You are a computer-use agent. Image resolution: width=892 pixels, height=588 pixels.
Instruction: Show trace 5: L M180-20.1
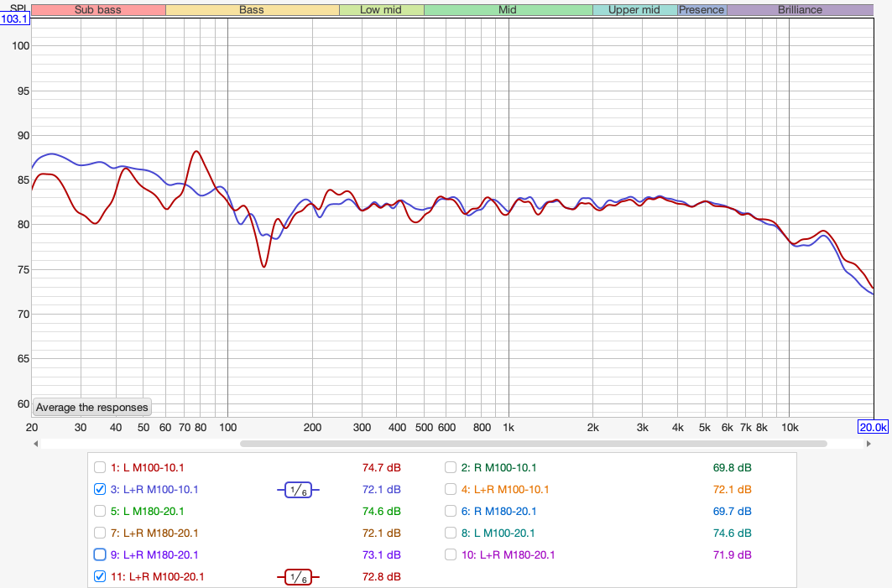pos(100,511)
